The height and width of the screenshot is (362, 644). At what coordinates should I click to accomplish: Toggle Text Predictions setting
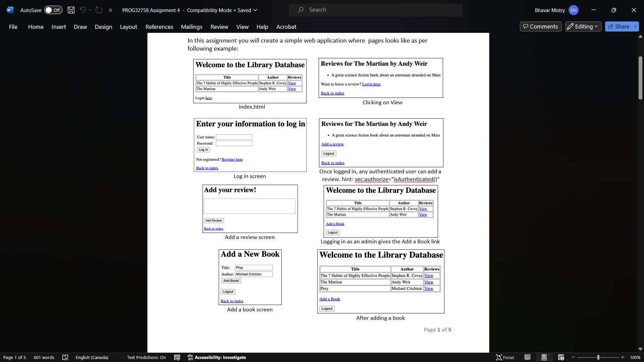click(146, 357)
